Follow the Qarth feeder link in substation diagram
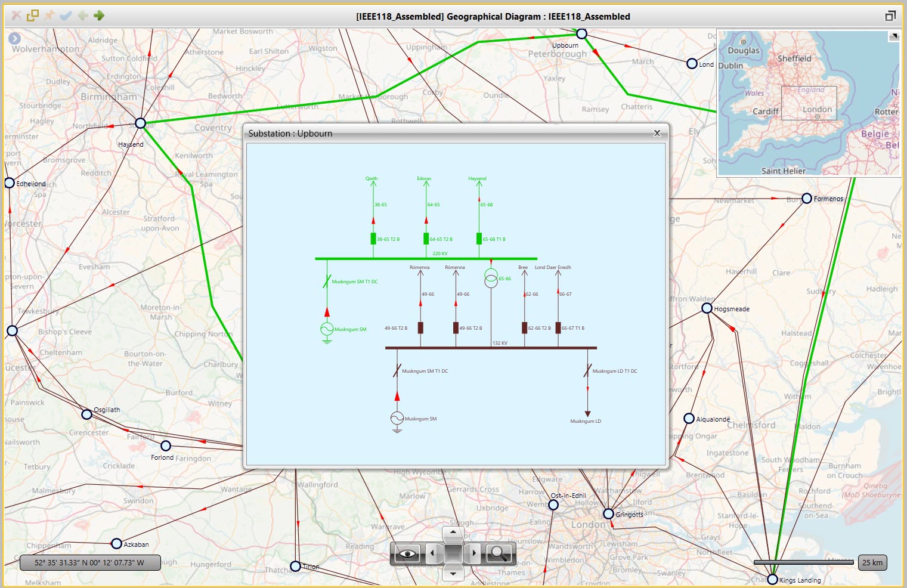 (x=372, y=178)
